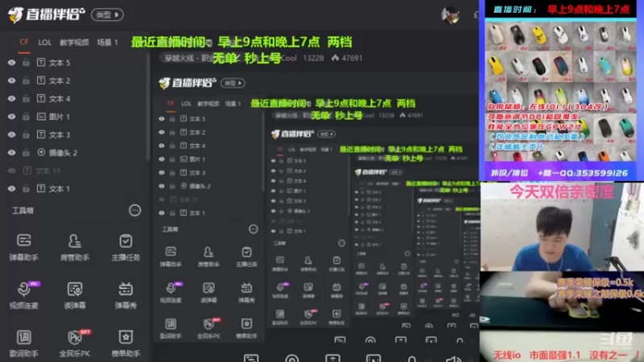
Task: Select the 文本 3 source row
Action: 75,134
